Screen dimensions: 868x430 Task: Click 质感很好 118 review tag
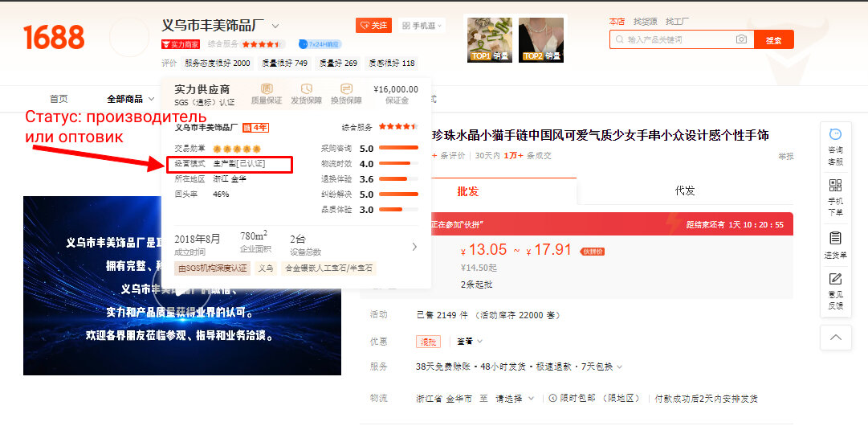tap(391, 63)
